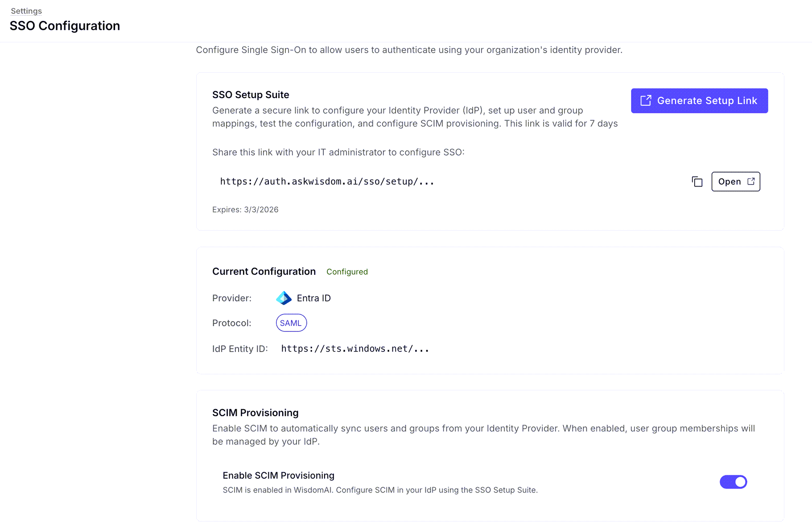Click the external link icon on Generate Setup Link

(x=646, y=100)
